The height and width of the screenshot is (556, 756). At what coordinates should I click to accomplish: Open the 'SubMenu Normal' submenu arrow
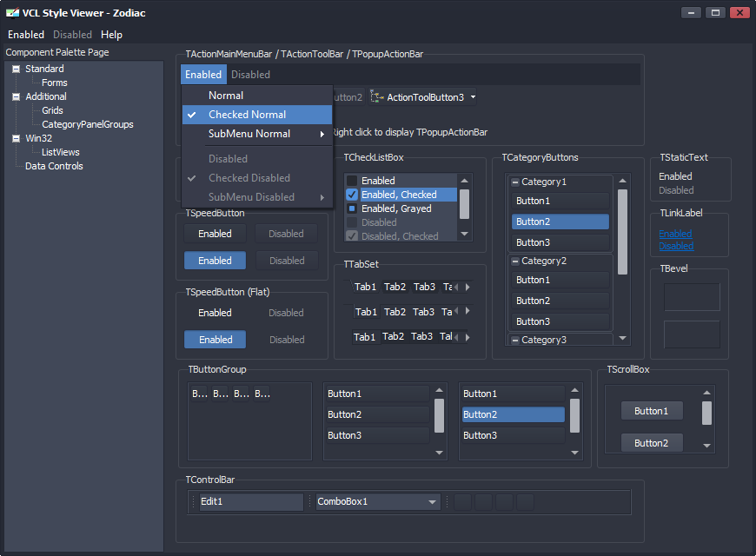tap(322, 134)
